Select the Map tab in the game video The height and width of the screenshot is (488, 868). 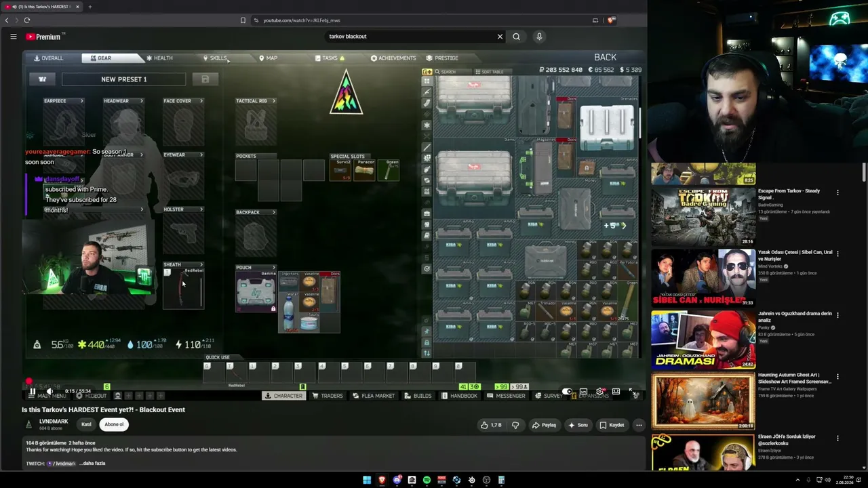click(268, 58)
